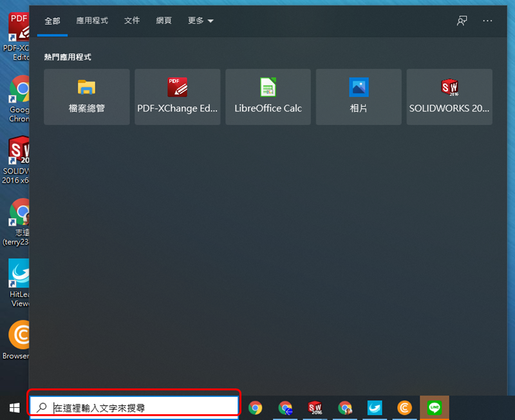Click the magnifier icon in search box

point(42,408)
